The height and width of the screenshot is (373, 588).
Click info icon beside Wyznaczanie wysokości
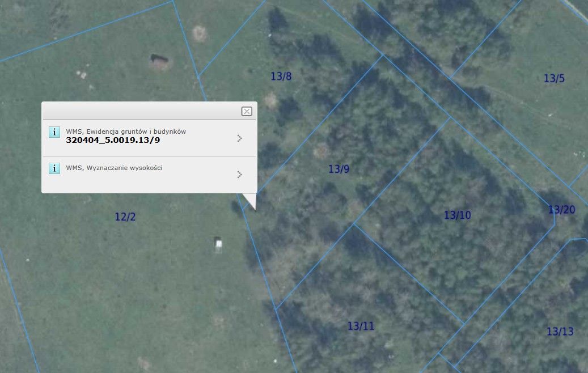click(54, 168)
